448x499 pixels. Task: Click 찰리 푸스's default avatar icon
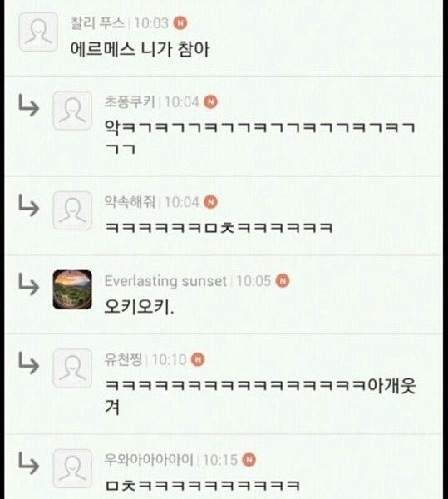[x=38, y=32]
